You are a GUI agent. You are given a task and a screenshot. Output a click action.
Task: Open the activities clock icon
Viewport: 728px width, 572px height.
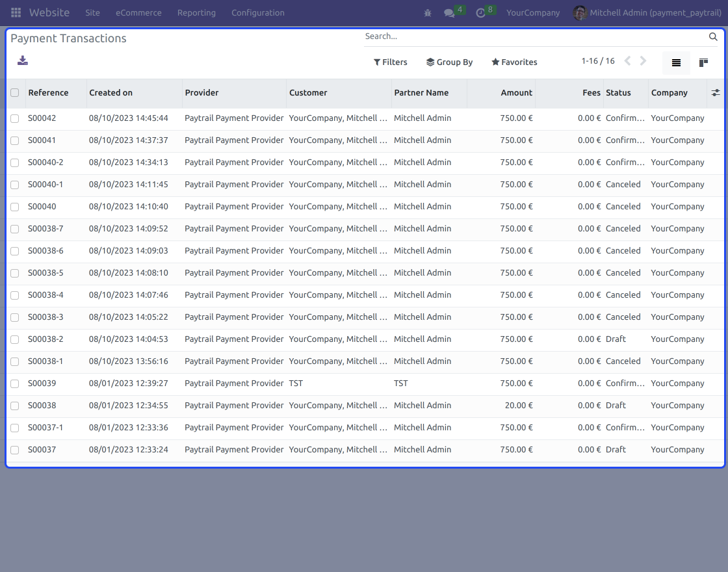[480, 13]
